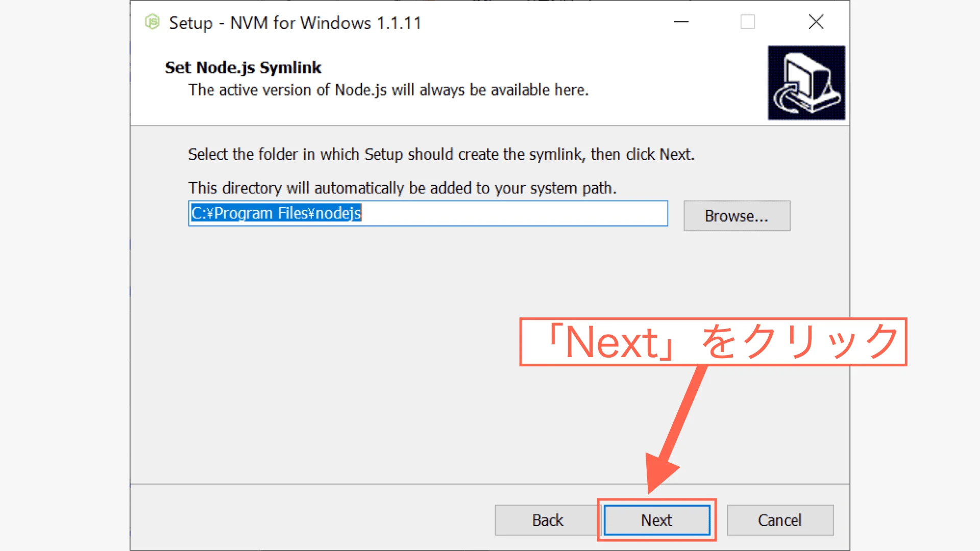Cancel the NVM installation
980x551 pixels.
(780, 520)
